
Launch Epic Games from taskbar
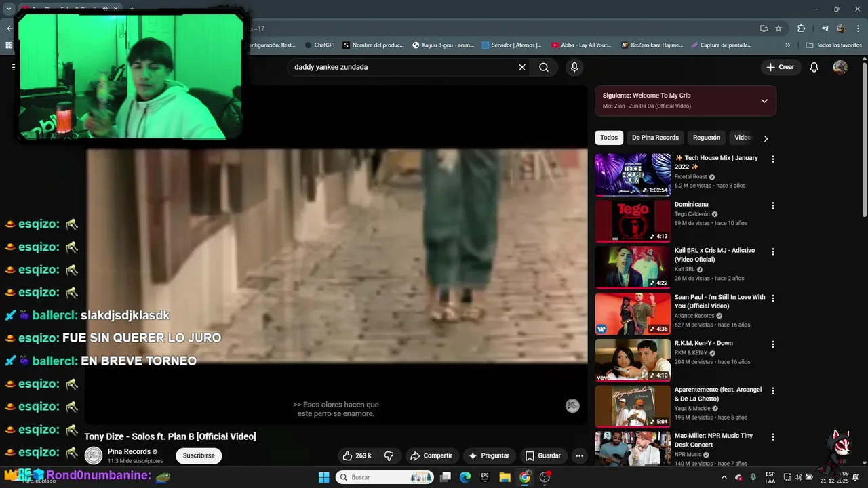click(485, 477)
